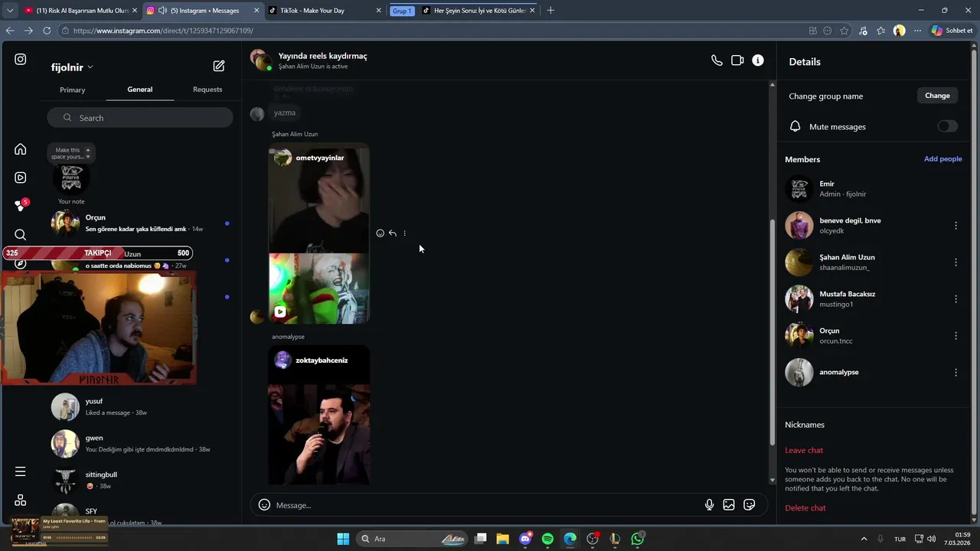Open options for member beneve degil, bnve

955,225
